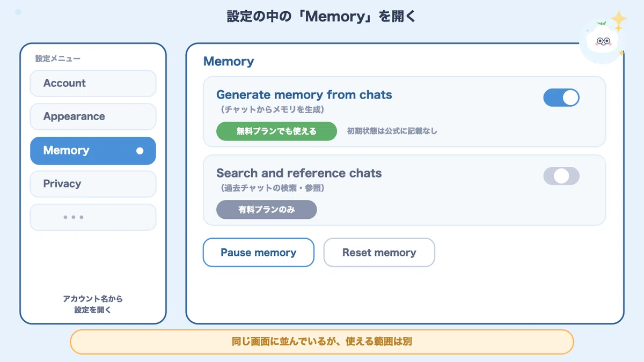This screenshot has height=362, width=644.
Task: Click the orange bottom note banner
Action: [x=322, y=342]
